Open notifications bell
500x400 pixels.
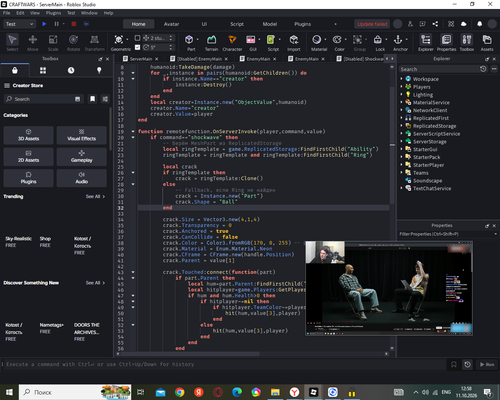(479, 24)
